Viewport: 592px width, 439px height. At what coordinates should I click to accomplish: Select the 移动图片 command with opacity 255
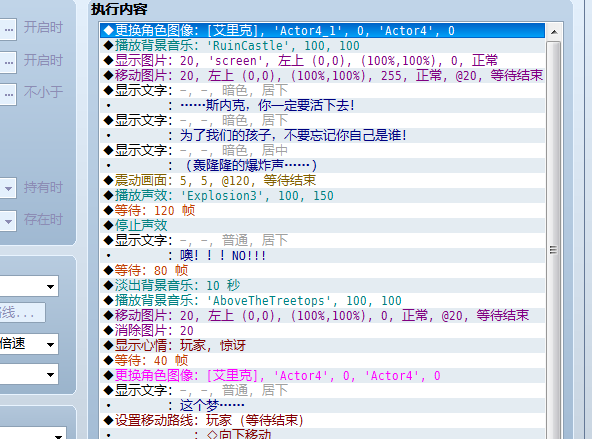point(322,75)
